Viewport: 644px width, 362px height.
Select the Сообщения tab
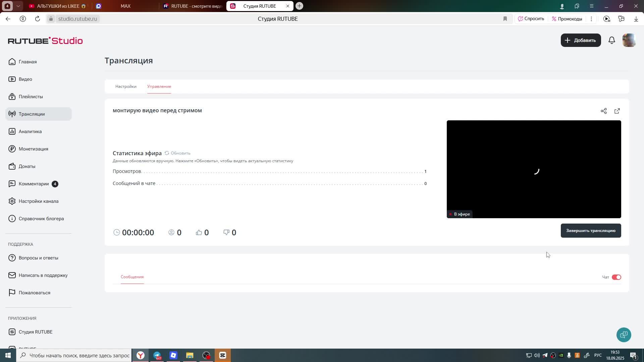[132, 277]
